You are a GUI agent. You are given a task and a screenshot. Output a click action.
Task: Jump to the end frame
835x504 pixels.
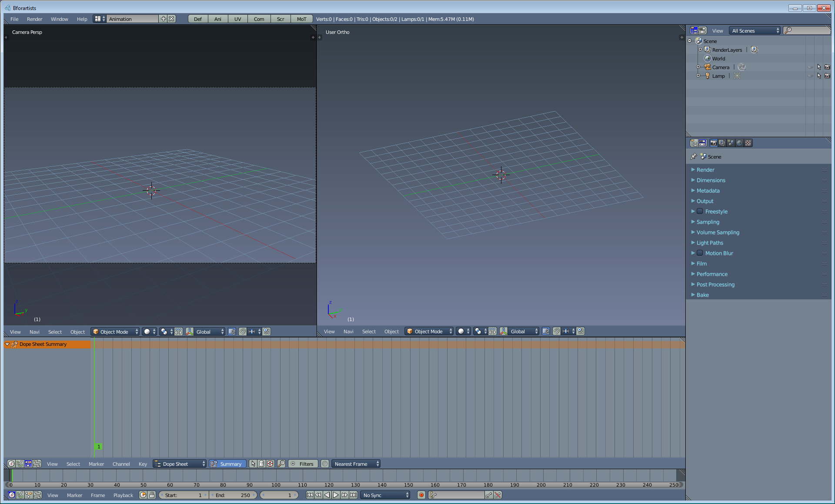[x=354, y=495]
